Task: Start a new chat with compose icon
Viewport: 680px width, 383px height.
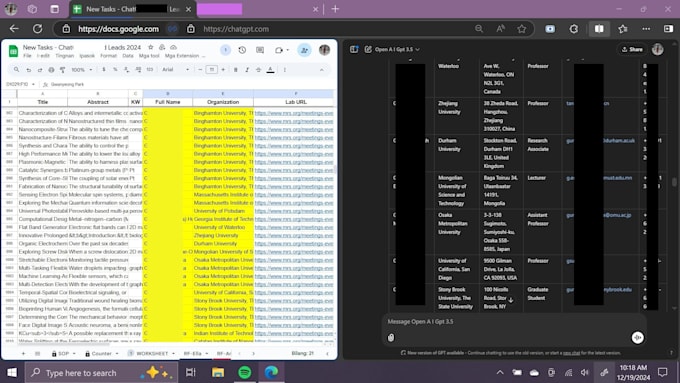Action: click(368, 49)
